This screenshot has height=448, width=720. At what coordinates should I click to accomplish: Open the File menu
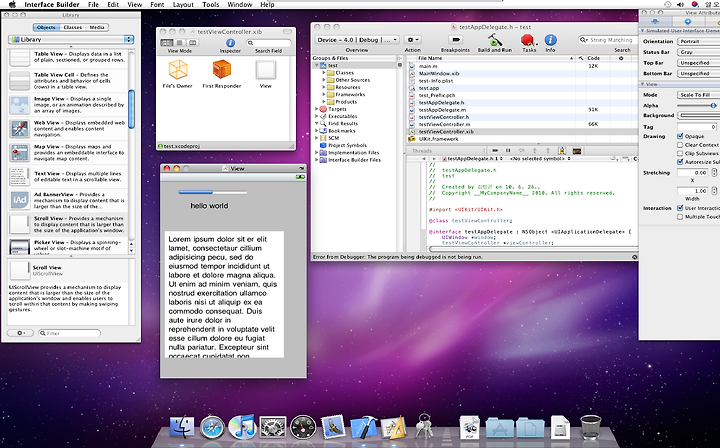(93, 5)
